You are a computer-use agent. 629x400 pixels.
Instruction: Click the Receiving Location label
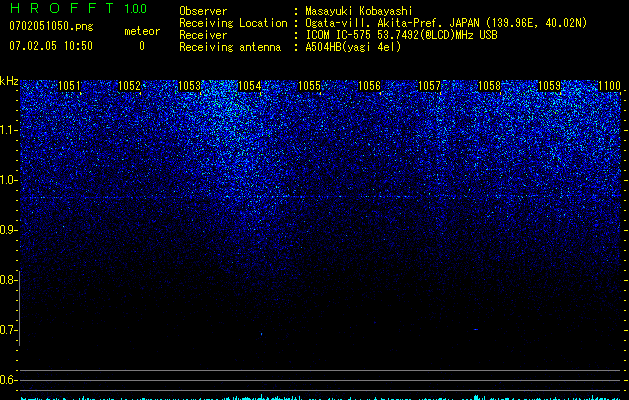point(233,23)
